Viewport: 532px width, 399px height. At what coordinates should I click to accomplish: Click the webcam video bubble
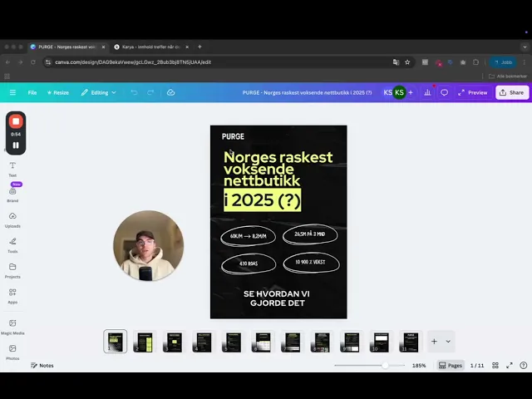click(149, 246)
